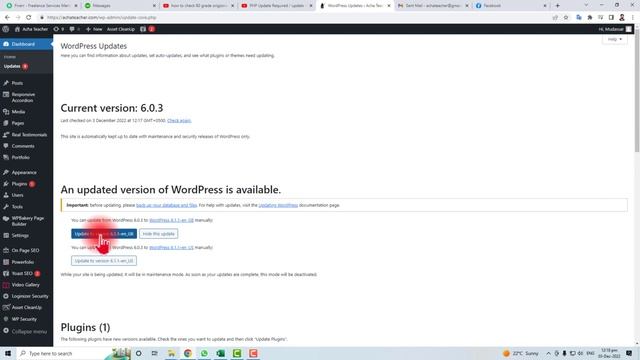Open the Chrome three-dot menu
The height and width of the screenshot is (360, 640).
633,18
